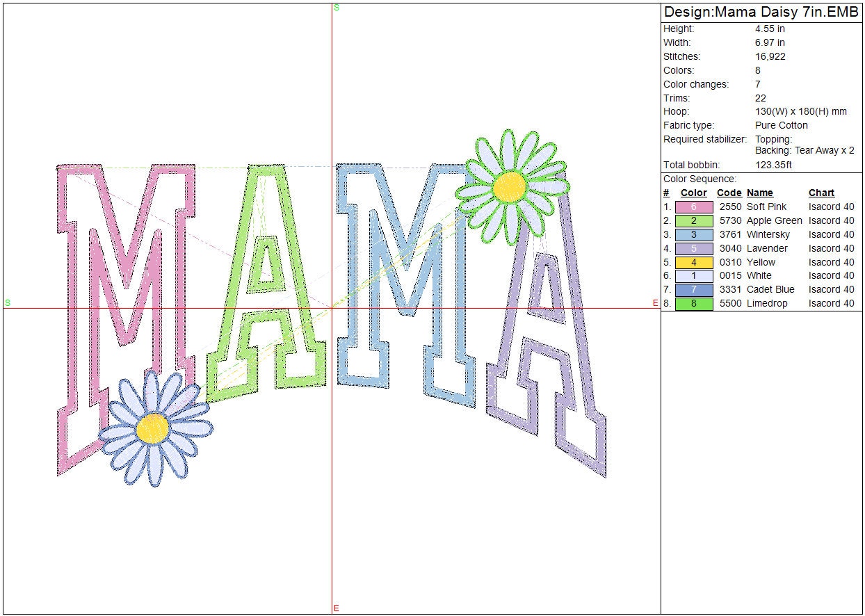Pick the Limedrop green swatch
This screenshot has width=865, height=616.
coord(693,304)
